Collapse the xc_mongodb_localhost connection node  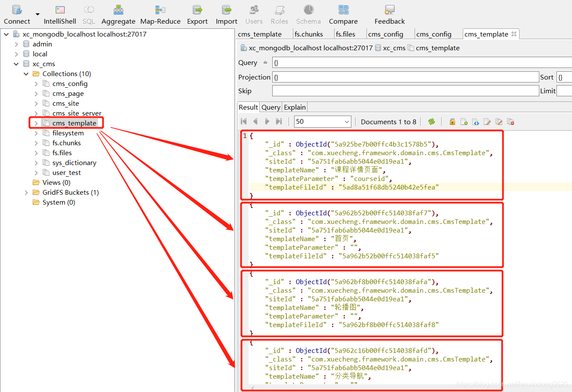[x=6, y=34]
